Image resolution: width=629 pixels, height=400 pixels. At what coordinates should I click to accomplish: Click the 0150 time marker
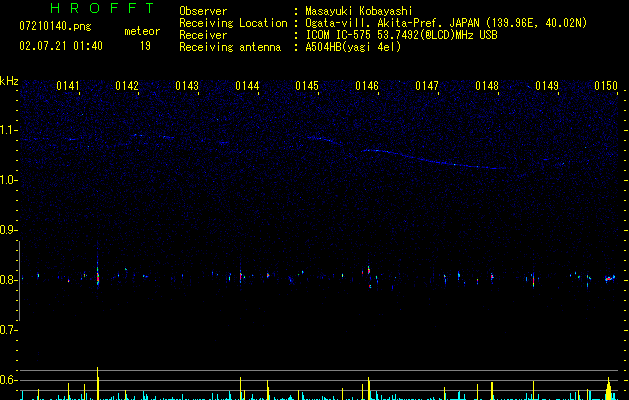606,86
